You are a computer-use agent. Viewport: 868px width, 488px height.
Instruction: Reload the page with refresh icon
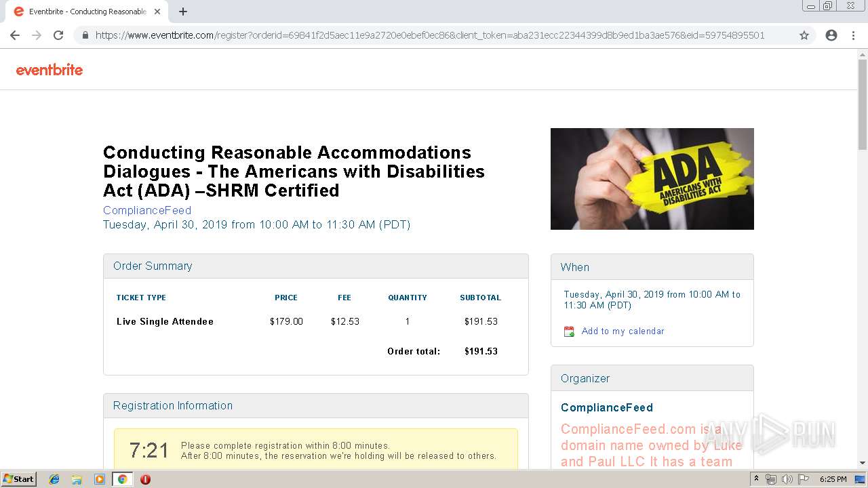tap(58, 35)
